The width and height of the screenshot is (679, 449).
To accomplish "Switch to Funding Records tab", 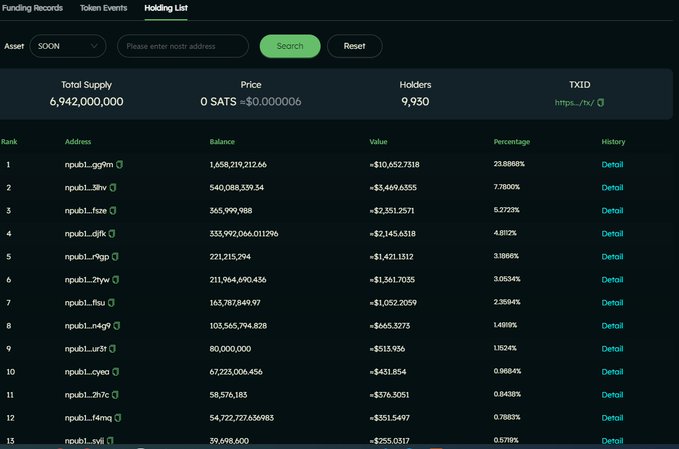I will (x=32, y=8).
